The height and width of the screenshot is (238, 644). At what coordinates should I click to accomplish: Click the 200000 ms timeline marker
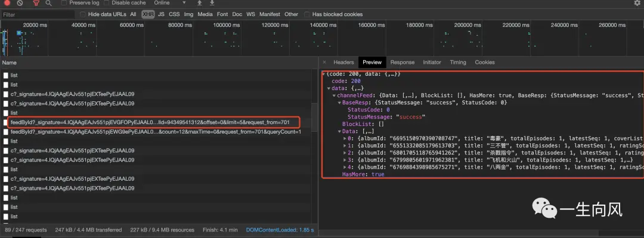[468, 25]
